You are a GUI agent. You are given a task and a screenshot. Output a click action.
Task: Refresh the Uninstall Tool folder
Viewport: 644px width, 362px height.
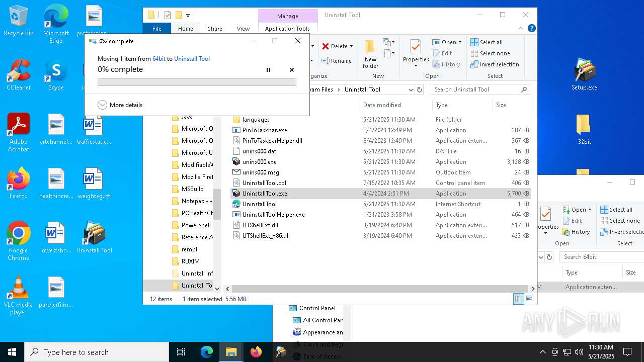420,89
